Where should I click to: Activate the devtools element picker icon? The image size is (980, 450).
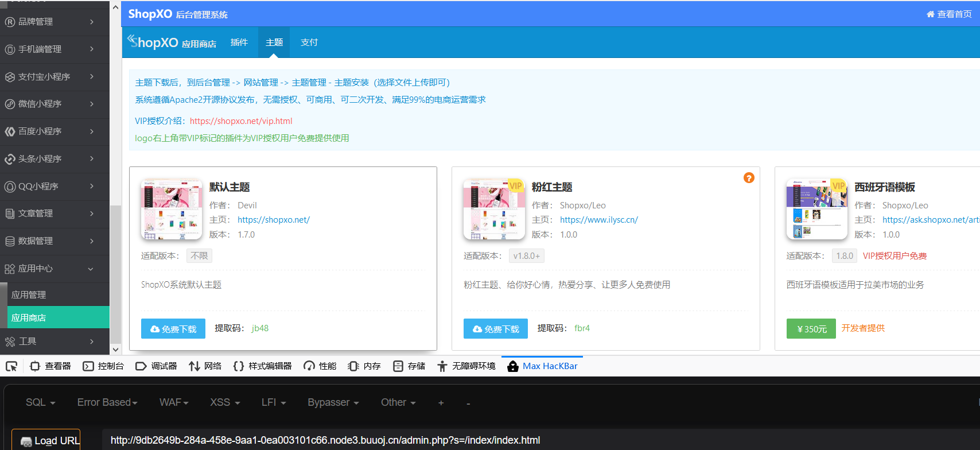11,366
